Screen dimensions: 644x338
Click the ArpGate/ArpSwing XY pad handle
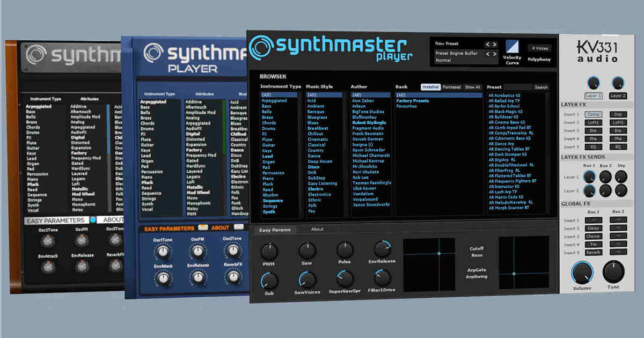coord(514,274)
